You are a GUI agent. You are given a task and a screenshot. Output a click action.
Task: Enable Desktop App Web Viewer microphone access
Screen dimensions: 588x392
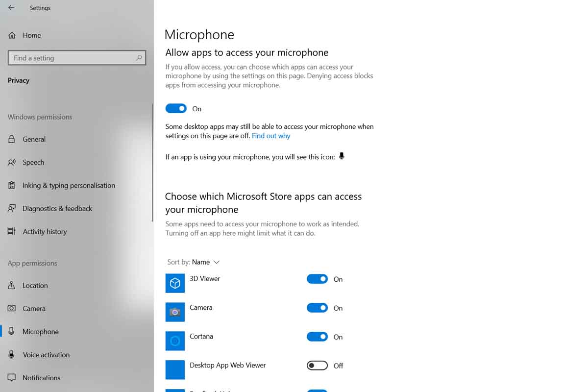[317, 366]
